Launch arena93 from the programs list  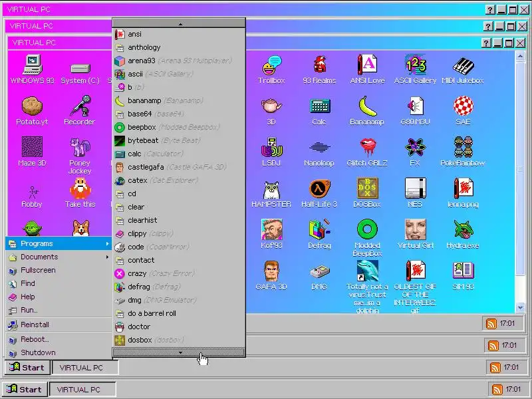pos(179,61)
